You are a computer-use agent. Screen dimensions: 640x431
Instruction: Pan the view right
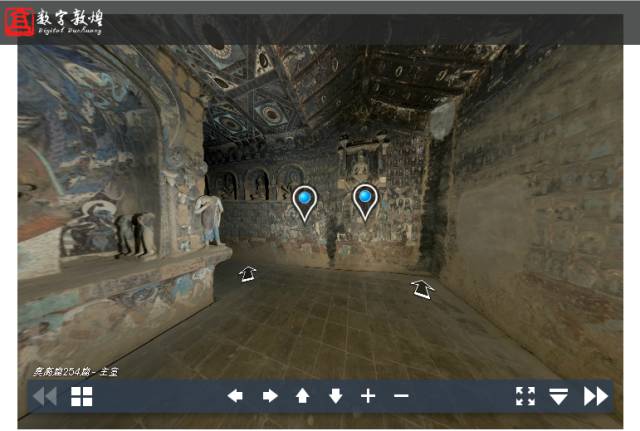269,396
